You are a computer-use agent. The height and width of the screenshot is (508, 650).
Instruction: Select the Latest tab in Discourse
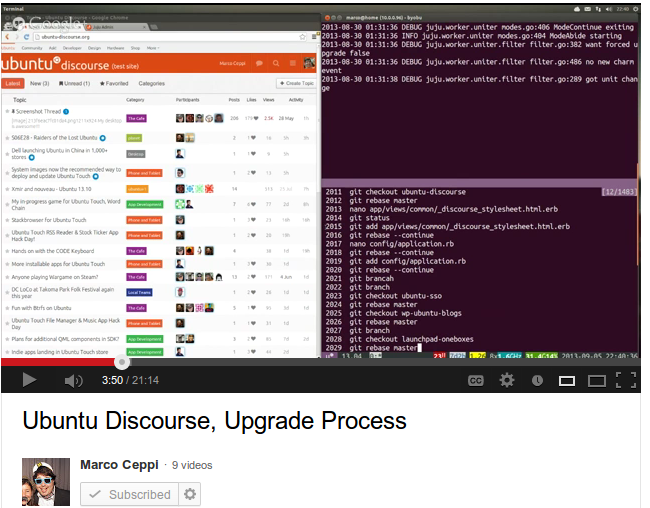pos(13,83)
